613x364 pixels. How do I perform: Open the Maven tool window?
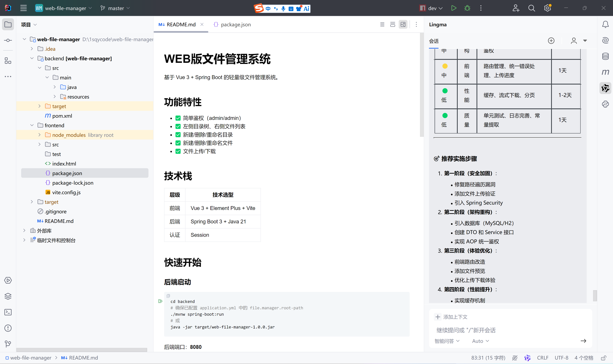click(605, 72)
